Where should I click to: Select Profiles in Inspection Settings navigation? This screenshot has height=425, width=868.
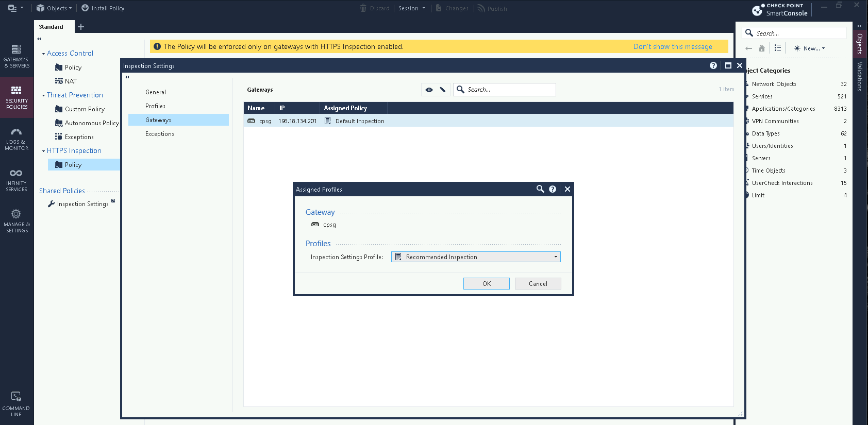point(155,106)
